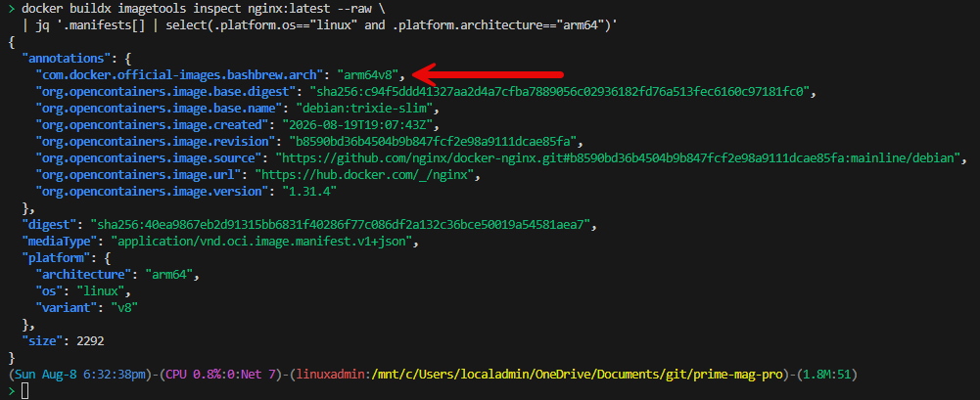Select the b8590bd36b45 revision hash value
Image resolution: width=980 pixels, height=400 pixels.
[435, 141]
